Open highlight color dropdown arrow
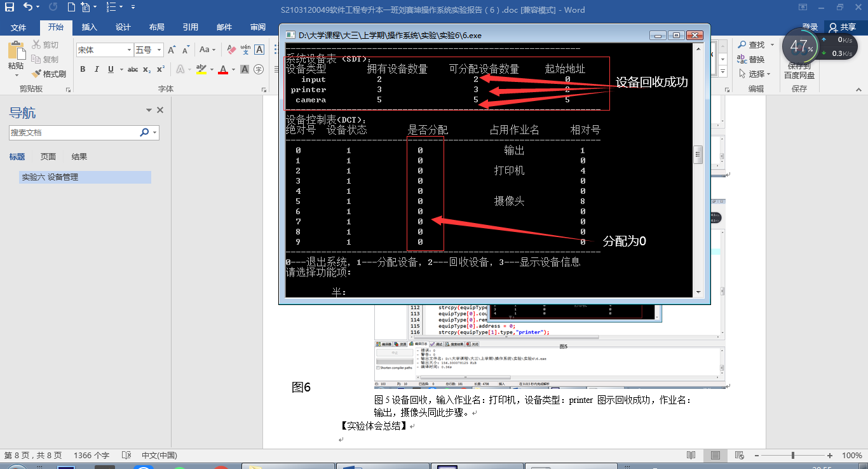Viewport: 868px width, 469px height. pos(211,69)
